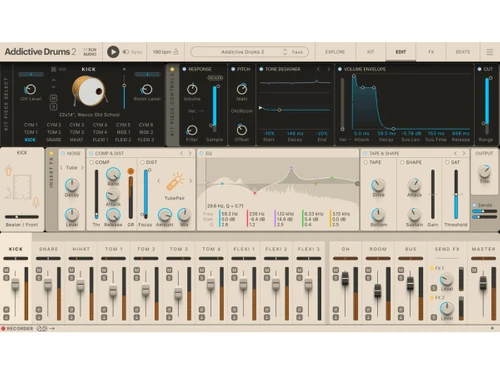The height and width of the screenshot is (375, 500).
Task: Adjust the Pitch Offset knob
Action: click(242, 130)
